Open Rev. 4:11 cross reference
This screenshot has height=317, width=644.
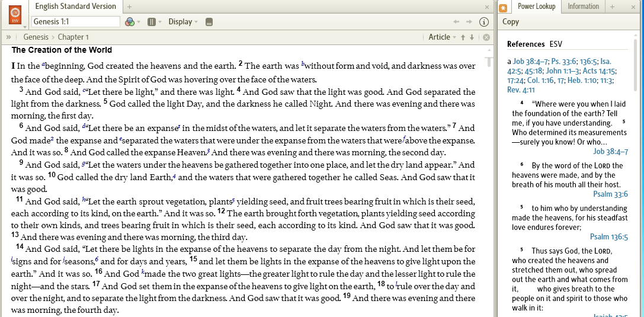(521, 90)
